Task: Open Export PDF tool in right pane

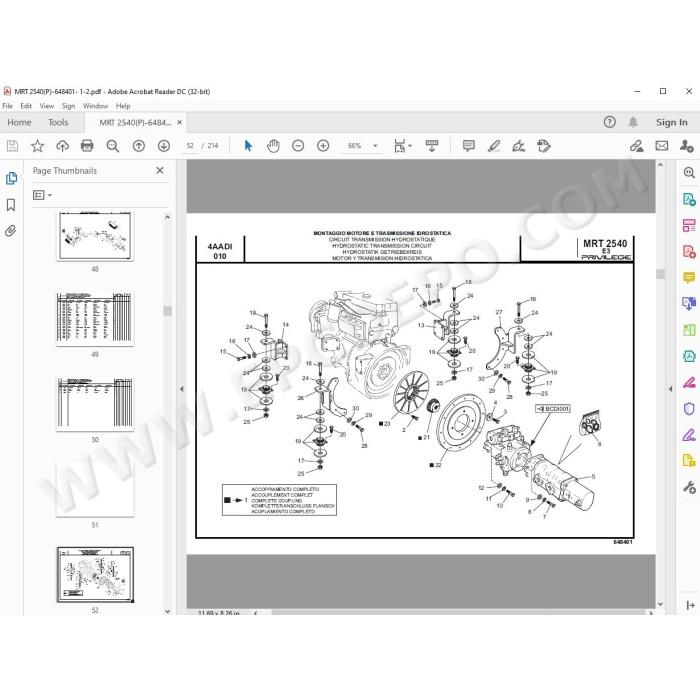Action: 689,199
